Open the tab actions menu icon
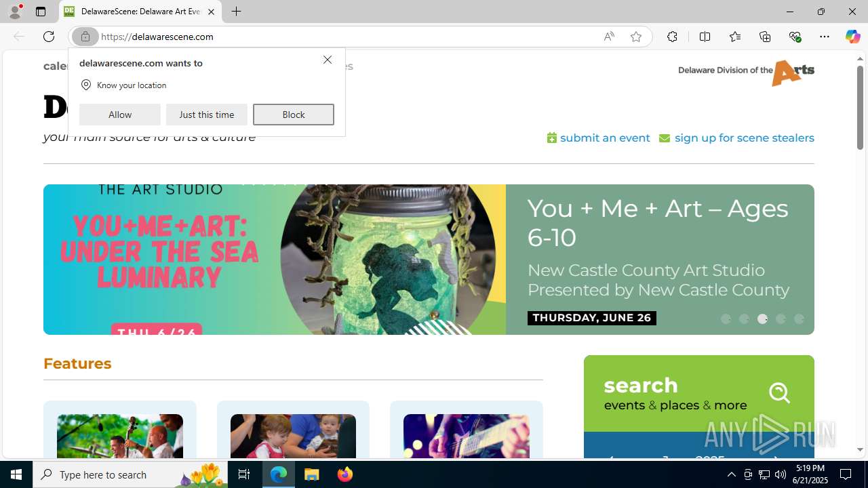Image resolution: width=868 pixels, height=488 pixels. [41, 12]
